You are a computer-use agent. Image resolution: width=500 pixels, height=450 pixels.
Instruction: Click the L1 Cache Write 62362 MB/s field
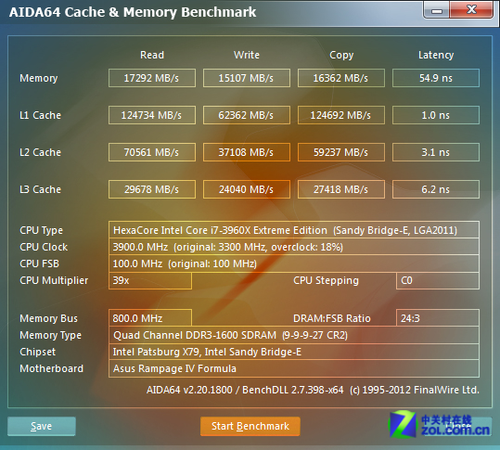coord(247,115)
